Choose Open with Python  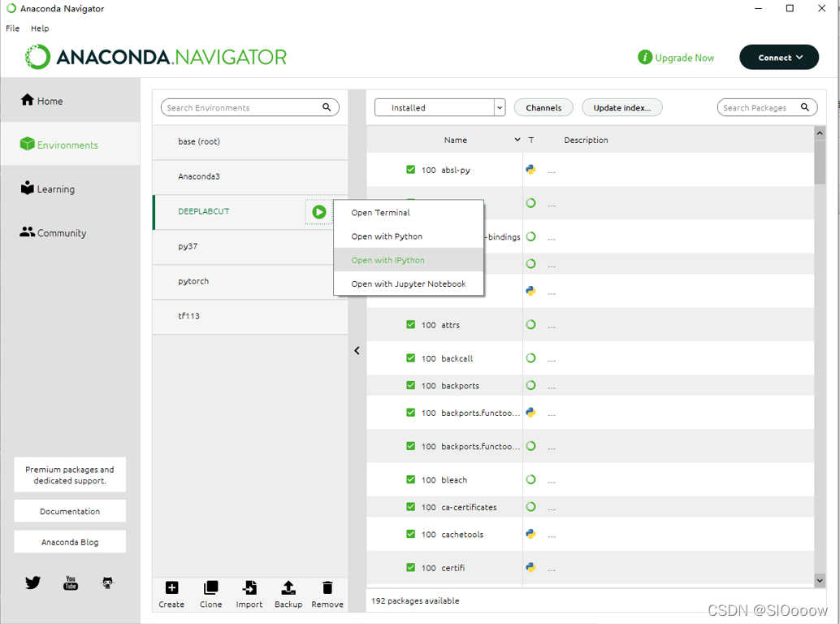(x=409, y=236)
